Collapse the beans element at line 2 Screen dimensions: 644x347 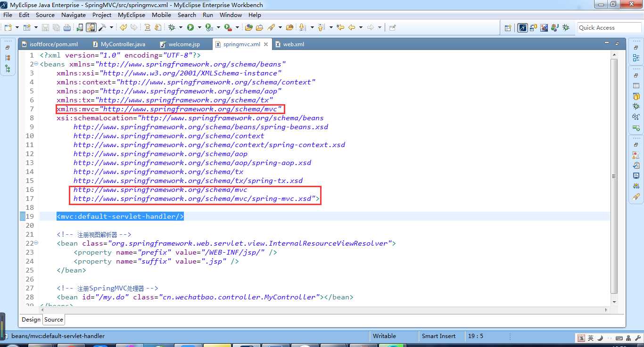[x=36, y=64]
